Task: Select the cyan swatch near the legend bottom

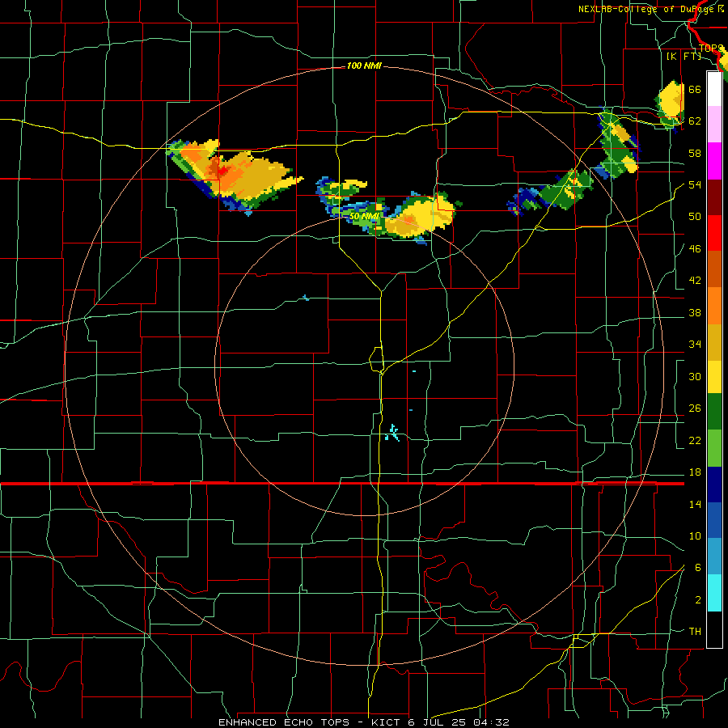Action: pos(714,593)
